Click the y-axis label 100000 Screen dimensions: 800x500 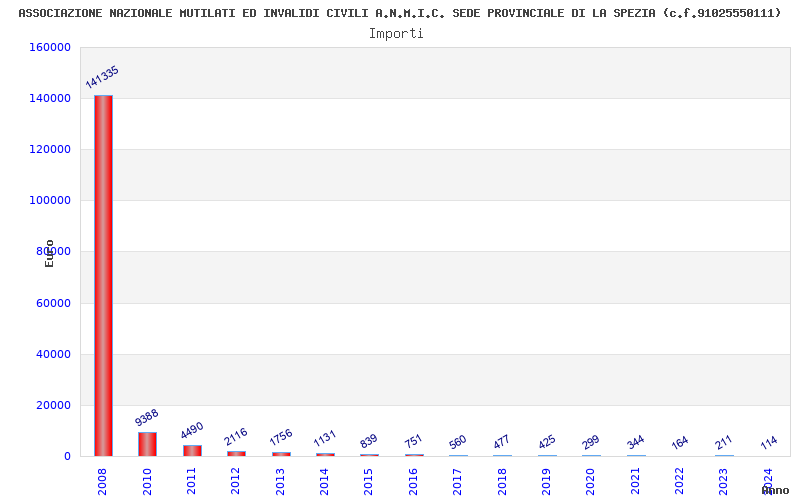click(50, 201)
